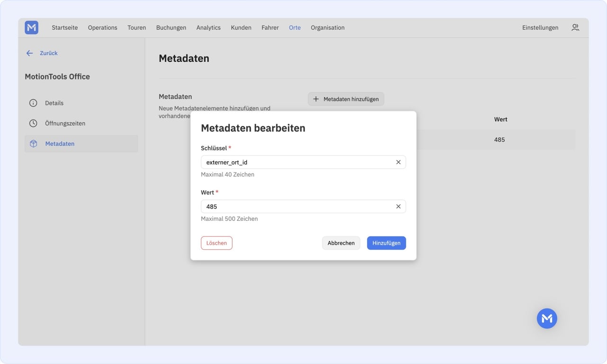Open the Touren section
This screenshot has width=607, height=364.
point(136,27)
